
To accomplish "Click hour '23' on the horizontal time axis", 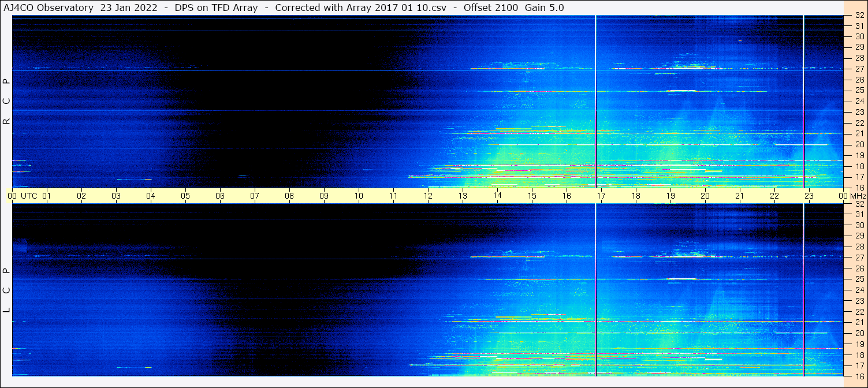I will (x=809, y=196).
